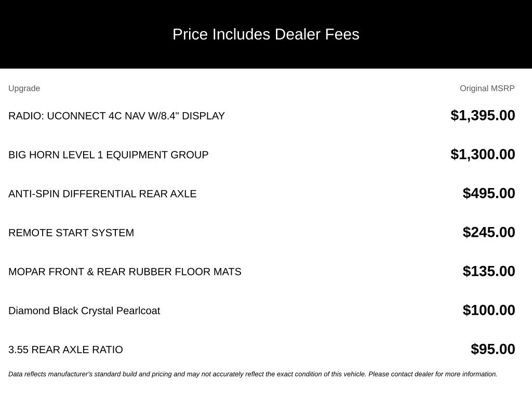This screenshot has height=399, width=532.
Task: Click 'Please contact dealer' disclaimer sentence
Action: tap(433, 374)
